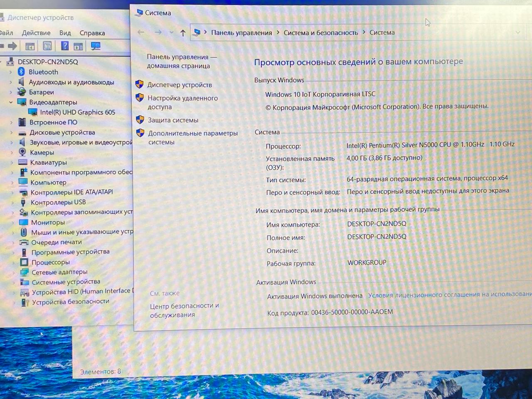Expand the Bluetooth category

[11, 72]
